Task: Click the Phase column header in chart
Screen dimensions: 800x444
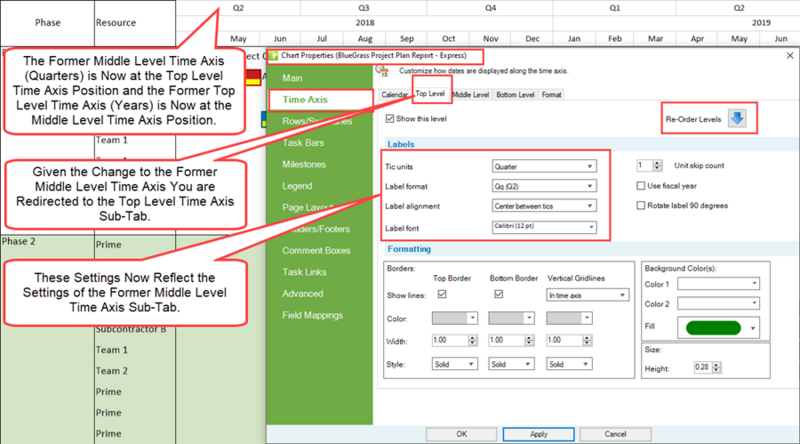Action: click(47, 23)
